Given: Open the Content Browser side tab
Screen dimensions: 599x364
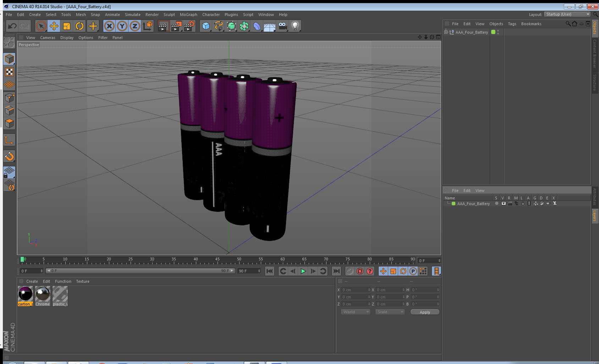Looking at the screenshot, I should click(x=595, y=54).
